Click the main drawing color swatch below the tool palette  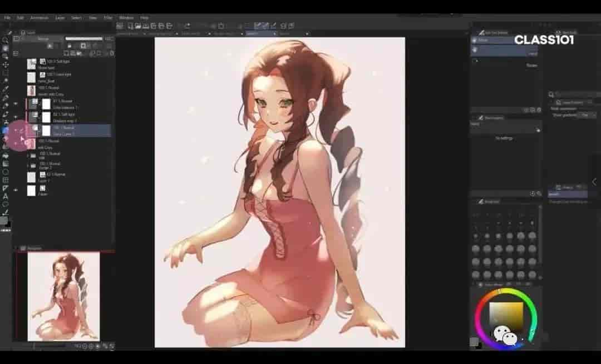coord(4,221)
